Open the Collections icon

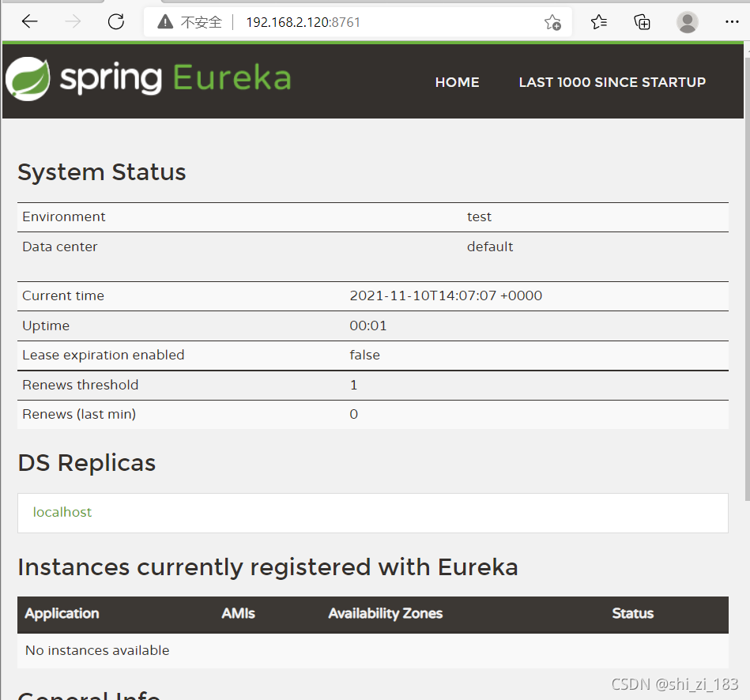[x=642, y=22]
